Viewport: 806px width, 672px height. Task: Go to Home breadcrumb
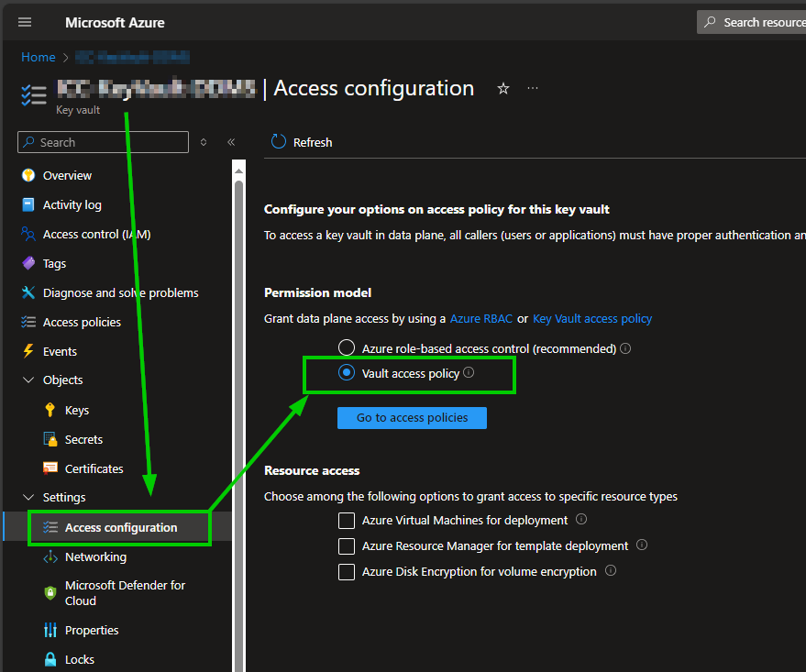38,57
